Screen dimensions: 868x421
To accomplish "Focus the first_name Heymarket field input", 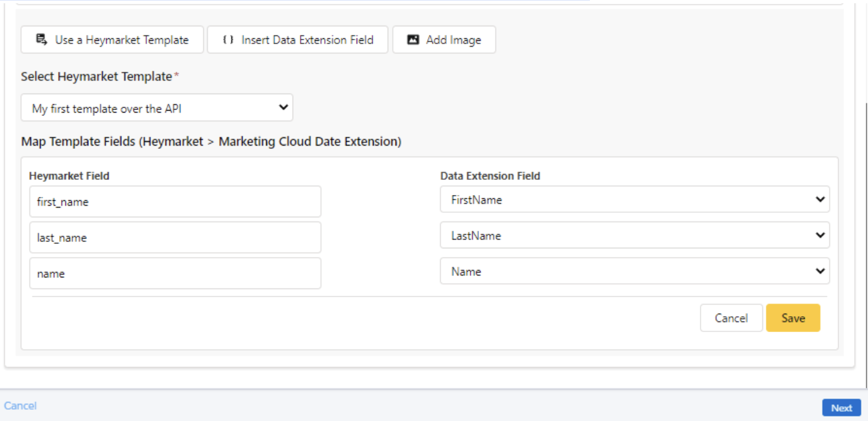I will (175, 202).
